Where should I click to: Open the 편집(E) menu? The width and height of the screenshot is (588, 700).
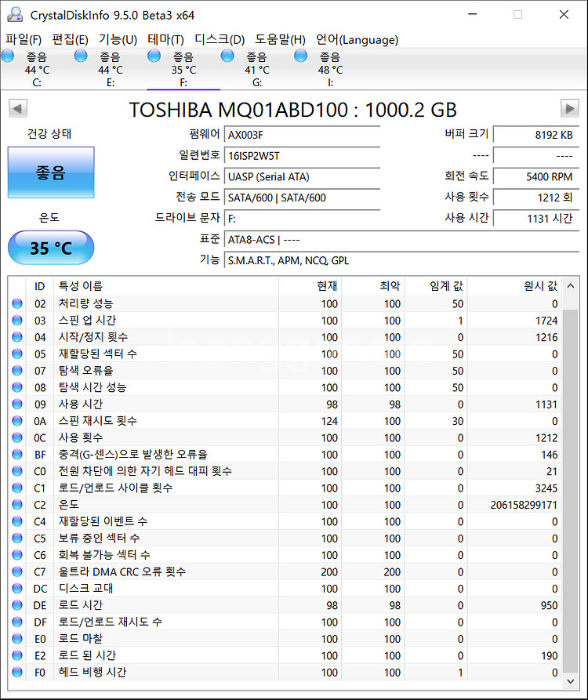click(x=70, y=40)
